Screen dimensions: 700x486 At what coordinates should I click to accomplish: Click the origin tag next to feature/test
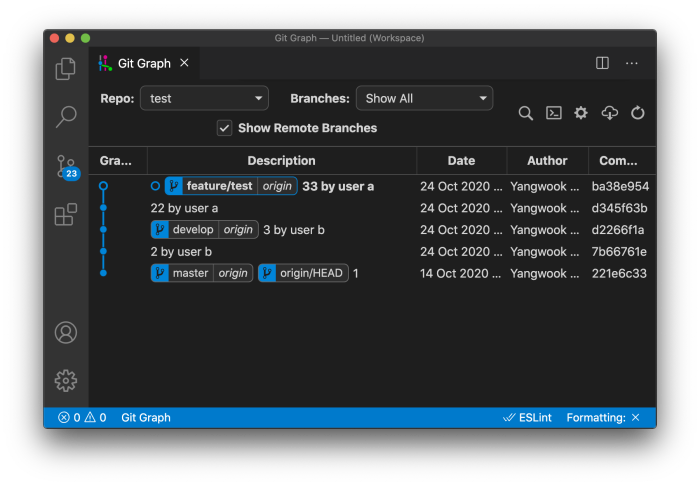[277, 186]
